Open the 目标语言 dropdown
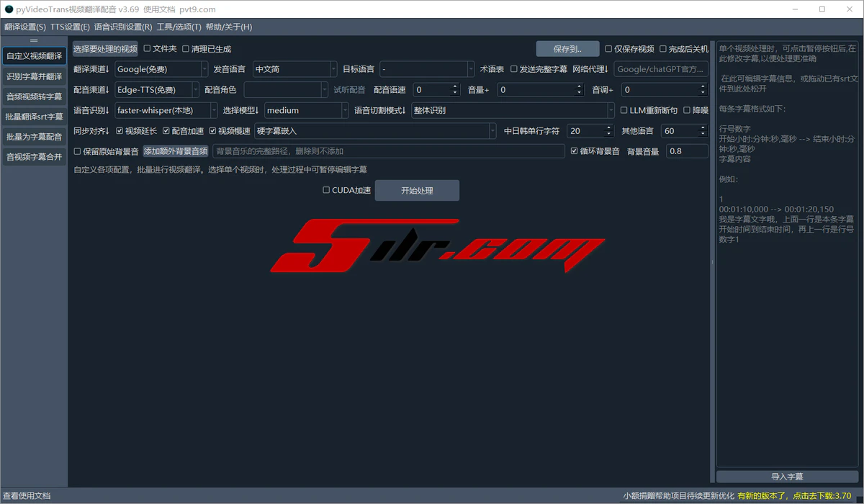 click(426, 69)
